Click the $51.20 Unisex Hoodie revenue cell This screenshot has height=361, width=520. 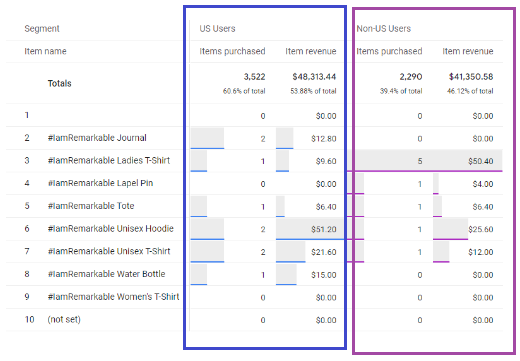click(x=323, y=229)
